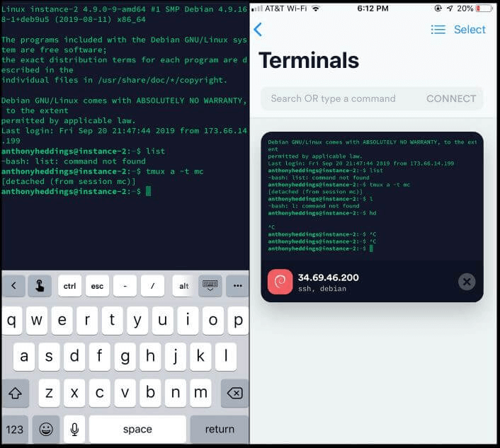Screen dimensions: 500x448
Task: Tap the i key
Action: coord(188,320)
